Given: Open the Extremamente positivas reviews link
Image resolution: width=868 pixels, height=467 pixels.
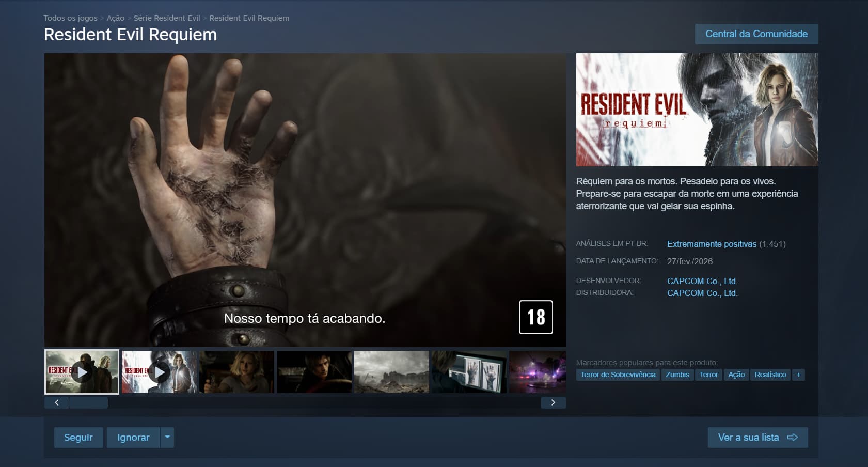Looking at the screenshot, I should tap(711, 244).
